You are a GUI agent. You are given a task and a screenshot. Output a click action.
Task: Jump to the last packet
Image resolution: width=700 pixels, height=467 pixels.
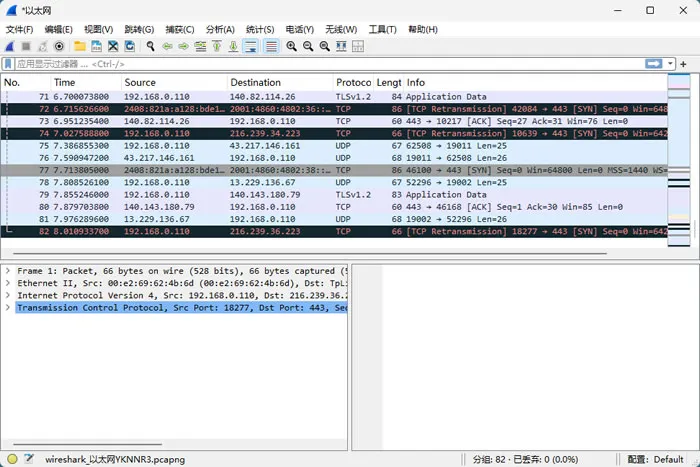233,46
